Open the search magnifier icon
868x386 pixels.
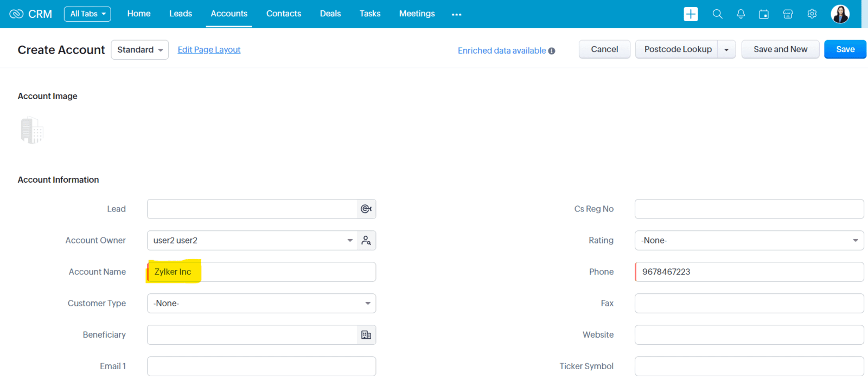coord(717,14)
